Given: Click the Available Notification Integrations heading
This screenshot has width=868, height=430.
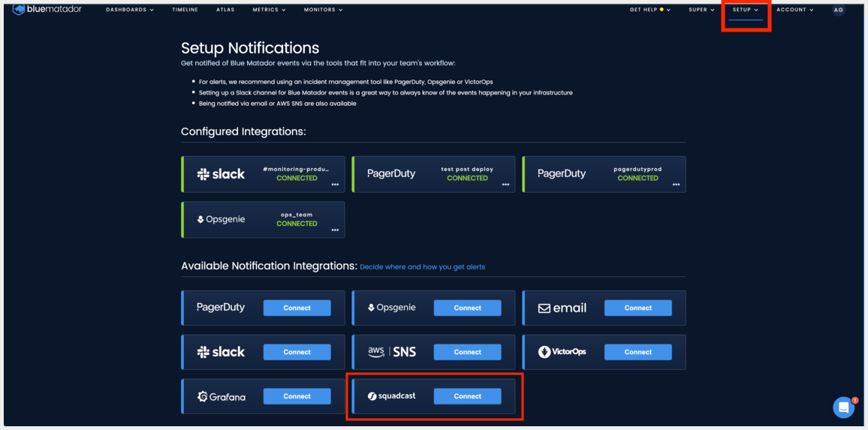Looking at the screenshot, I should pos(269,266).
